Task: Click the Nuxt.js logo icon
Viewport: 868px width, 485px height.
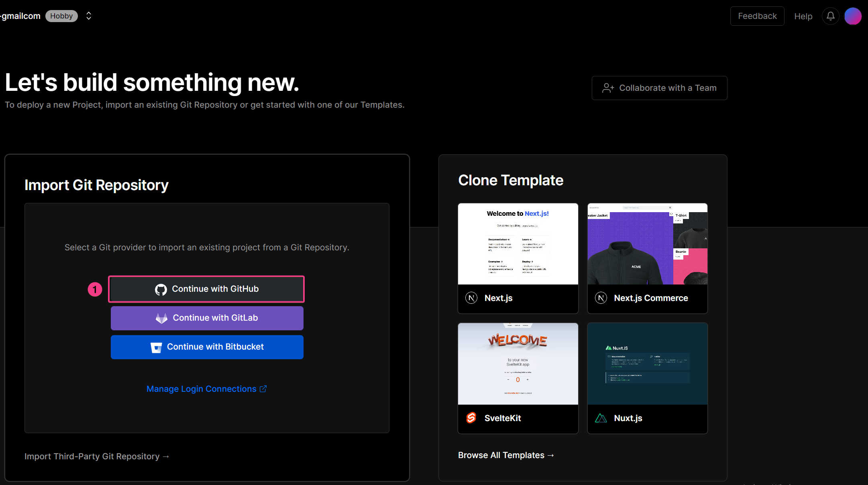Action: [601, 418]
